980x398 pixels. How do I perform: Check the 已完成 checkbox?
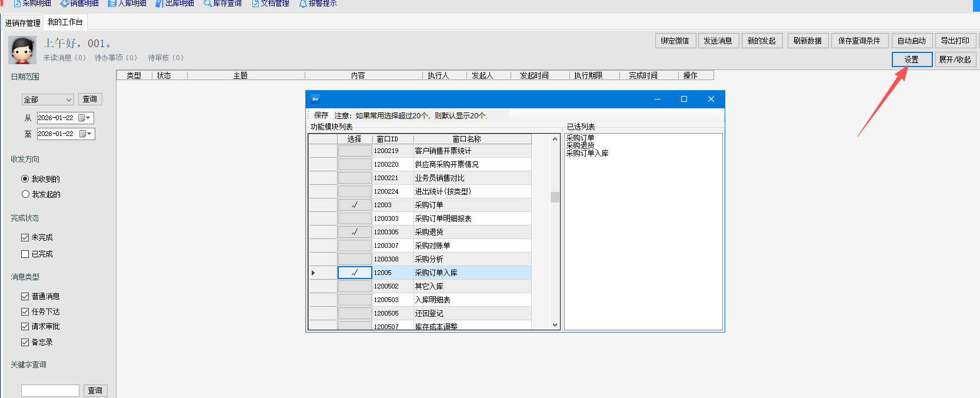pyautogui.click(x=25, y=254)
